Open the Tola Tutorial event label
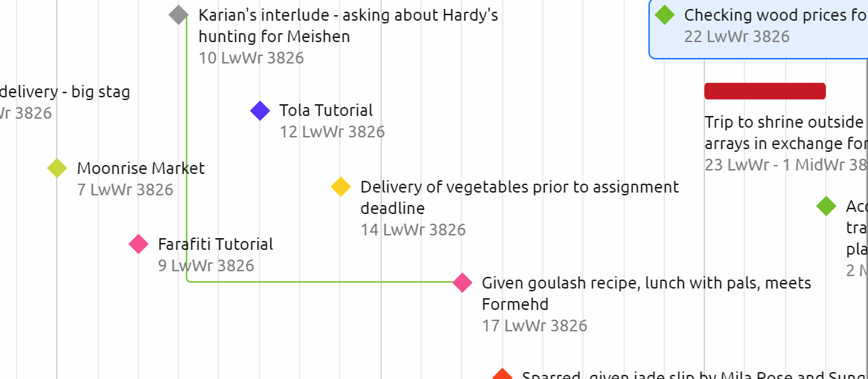 (x=325, y=110)
